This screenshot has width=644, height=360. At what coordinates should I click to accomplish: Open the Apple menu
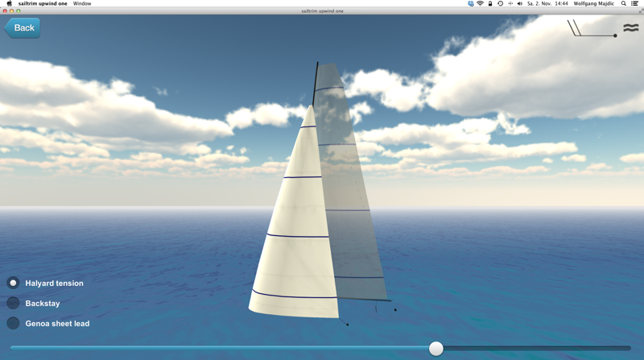pyautogui.click(x=9, y=3)
